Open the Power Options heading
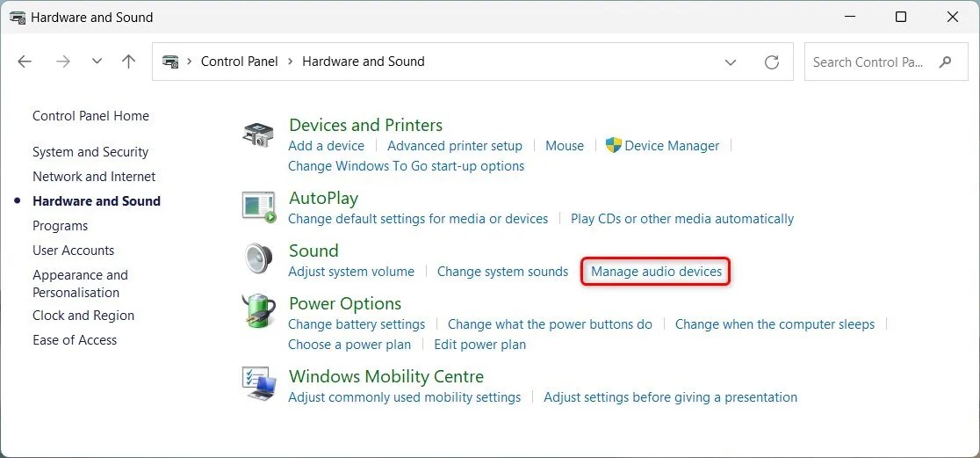980x458 pixels. (345, 303)
